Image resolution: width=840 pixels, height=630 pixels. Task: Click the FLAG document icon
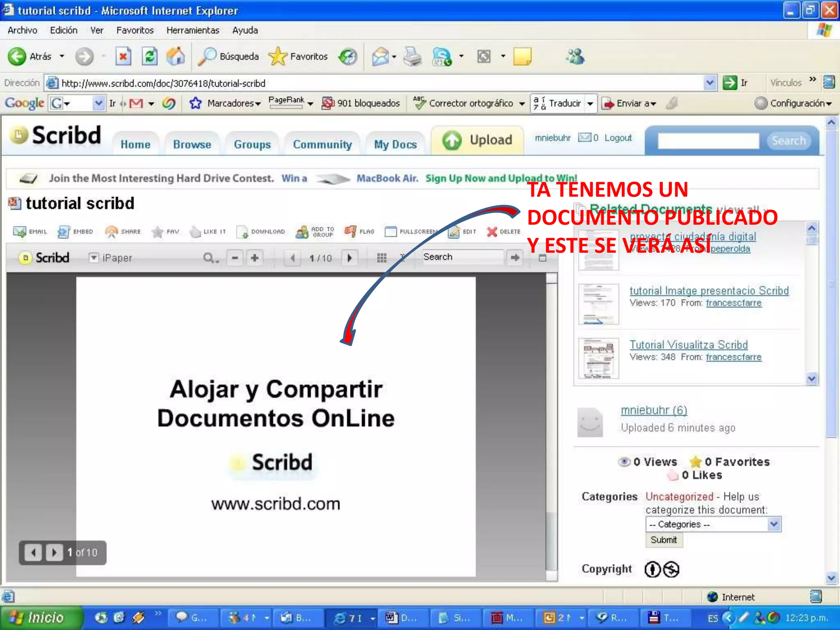click(x=359, y=232)
